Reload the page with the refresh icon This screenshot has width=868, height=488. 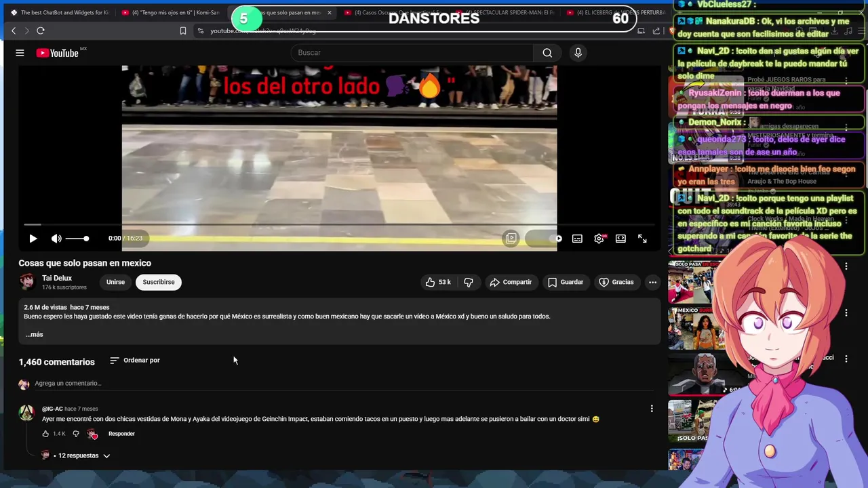point(41,30)
